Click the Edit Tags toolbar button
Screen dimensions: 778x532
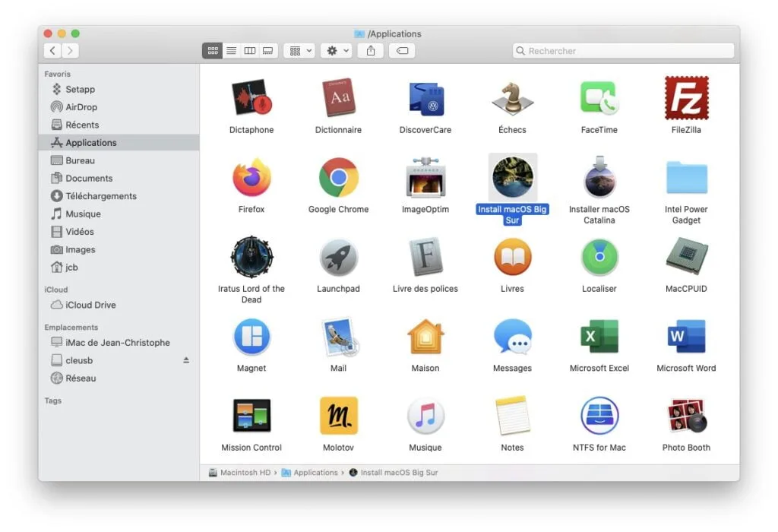coord(402,51)
